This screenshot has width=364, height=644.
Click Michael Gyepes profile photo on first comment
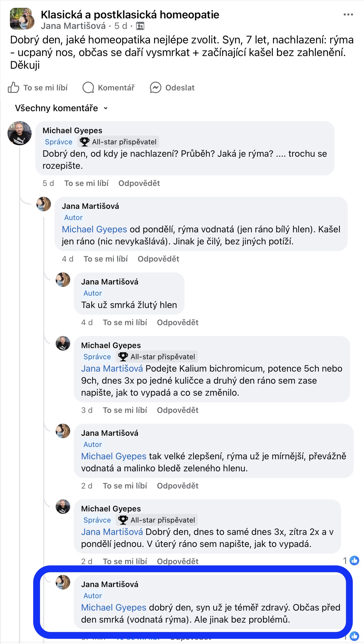20,133
